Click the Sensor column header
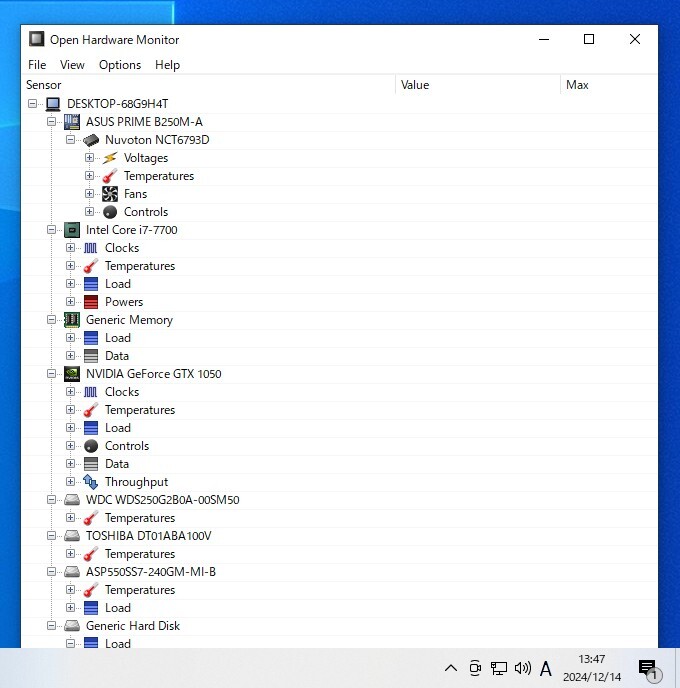Viewport: 680px width, 688px height. (x=208, y=85)
